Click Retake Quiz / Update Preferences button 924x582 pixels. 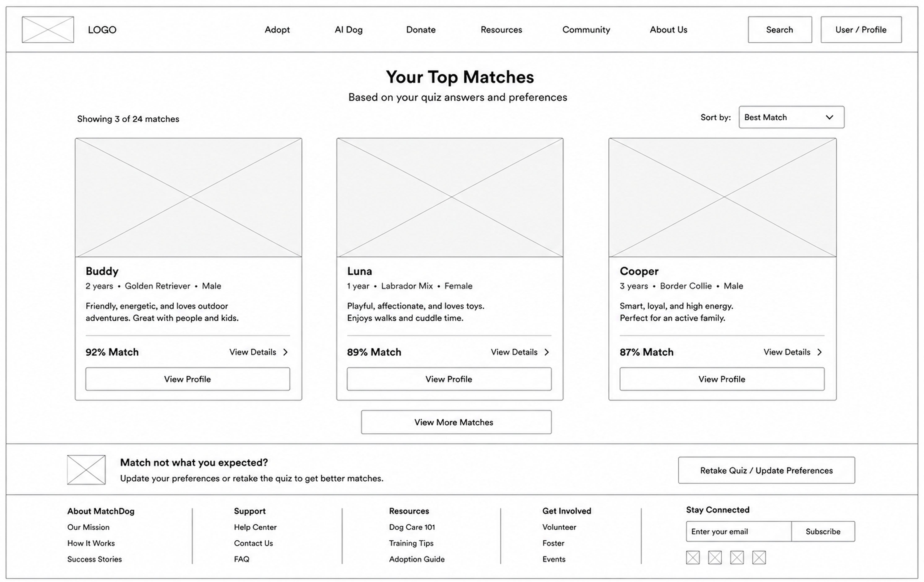(766, 470)
